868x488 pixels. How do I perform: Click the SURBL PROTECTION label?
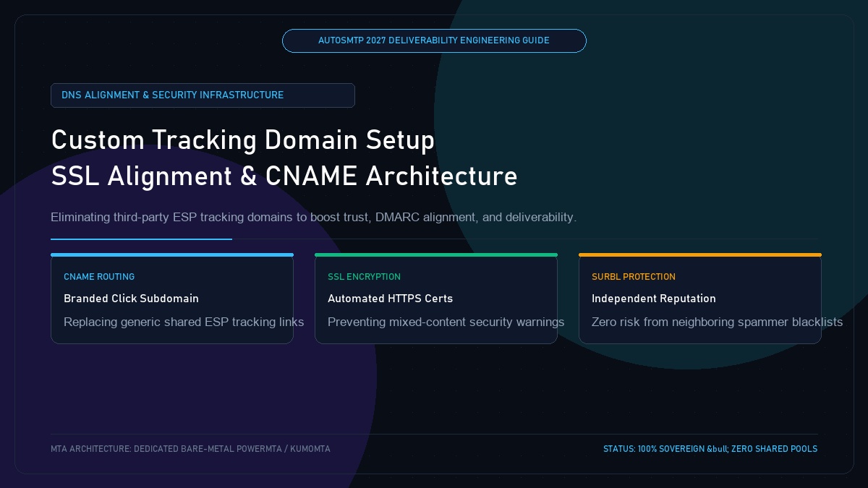pos(634,277)
